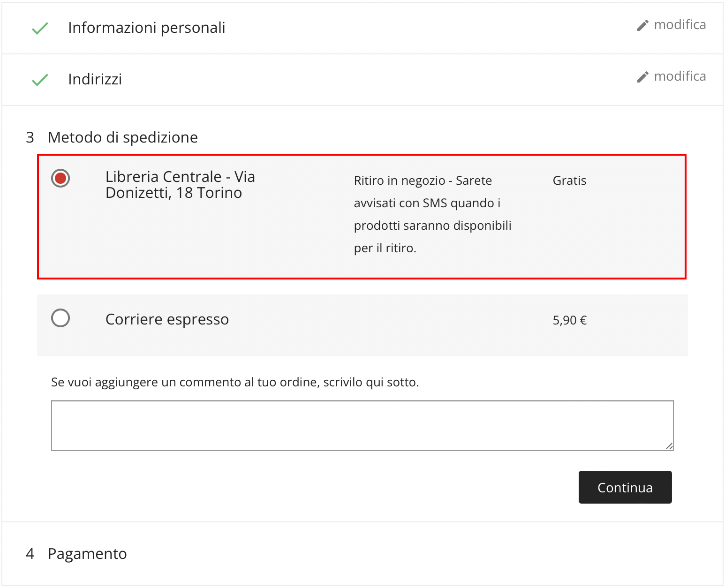
Task: Click pencil icon in the Indirizzi row
Action: point(643,77)
